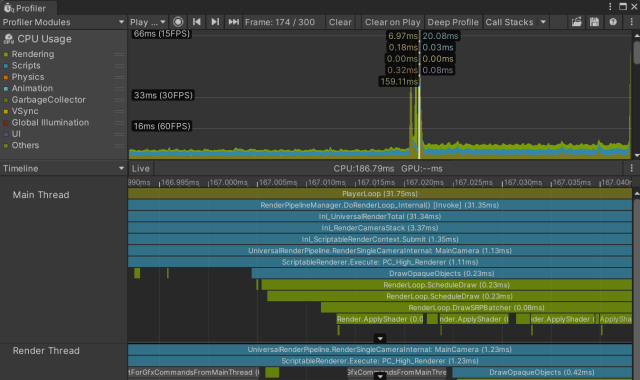Open the Timeline view dropdown
Screen dimensions: 640x380
click(x=63, y=168)
